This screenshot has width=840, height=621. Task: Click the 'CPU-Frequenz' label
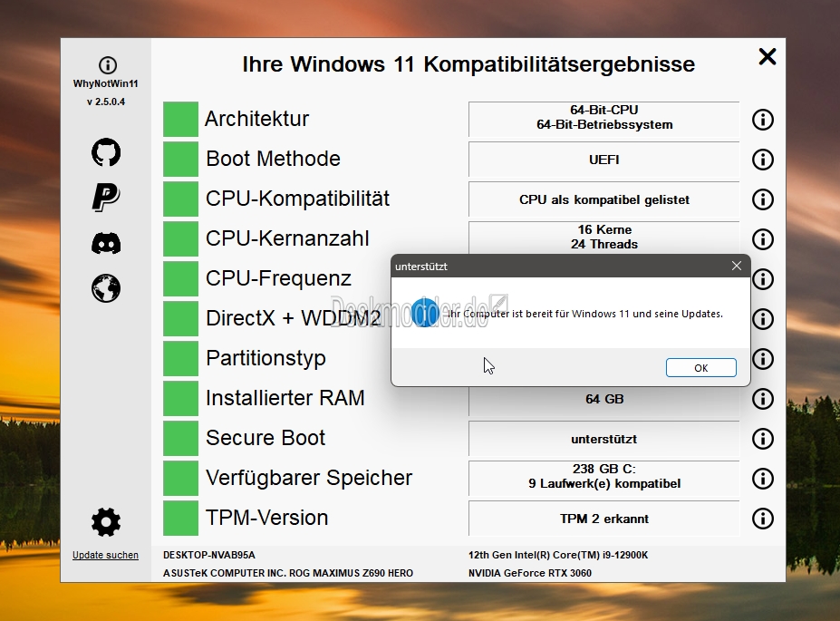(278, 278)
